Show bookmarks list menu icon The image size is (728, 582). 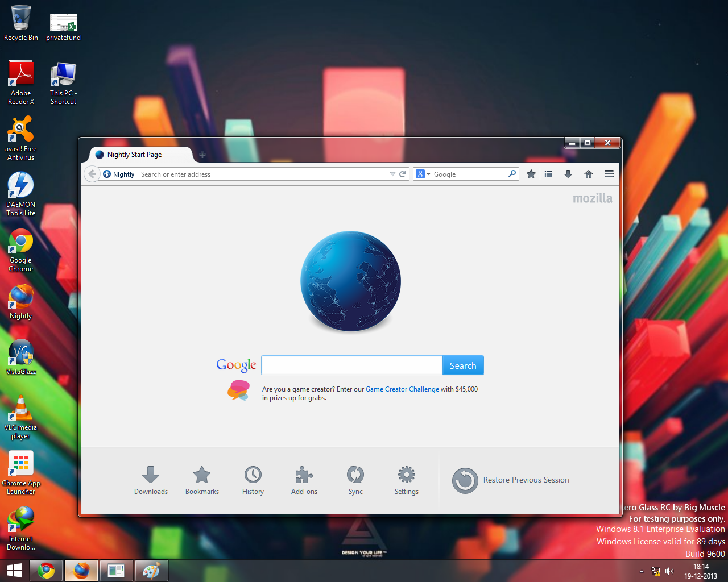[548, 174]
